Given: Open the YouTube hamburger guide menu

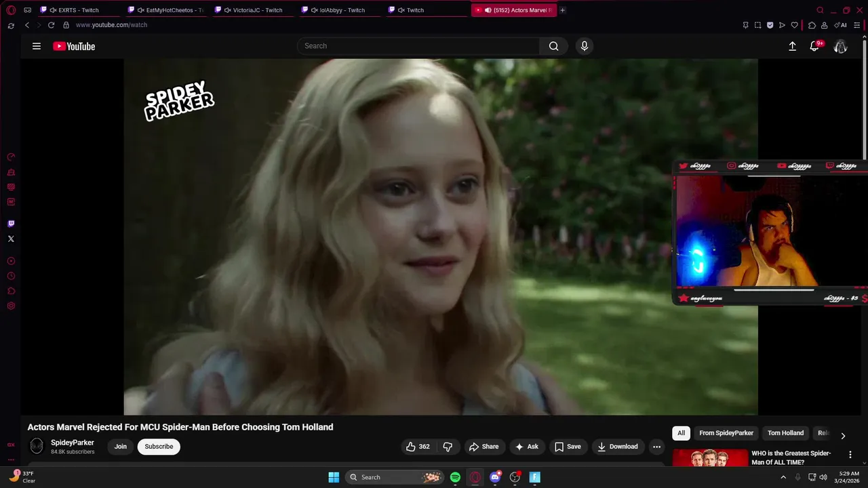Looking at the screenshot, I should click(x=37, y=46).
